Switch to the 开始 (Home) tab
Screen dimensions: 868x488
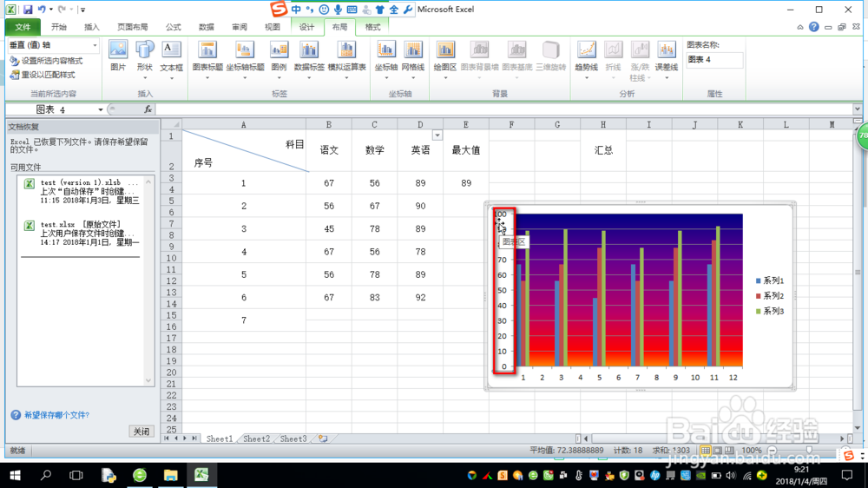pyautogui.click(x=59, y=27)
